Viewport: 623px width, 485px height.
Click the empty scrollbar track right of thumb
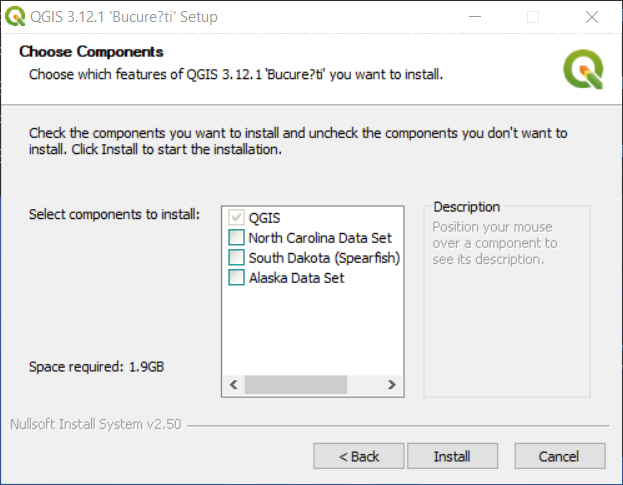pyautogui.click(x=364, y=385)
